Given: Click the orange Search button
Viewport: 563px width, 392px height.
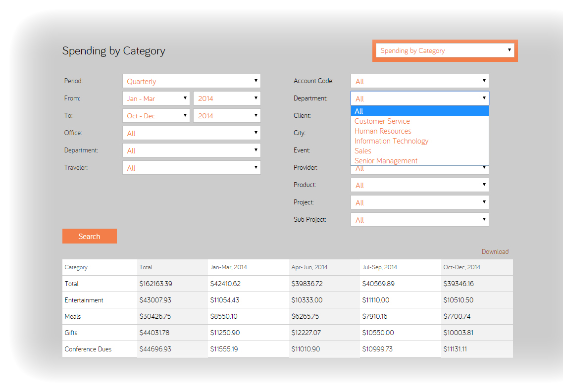Looking at the screenshot, I should point(90,236).
